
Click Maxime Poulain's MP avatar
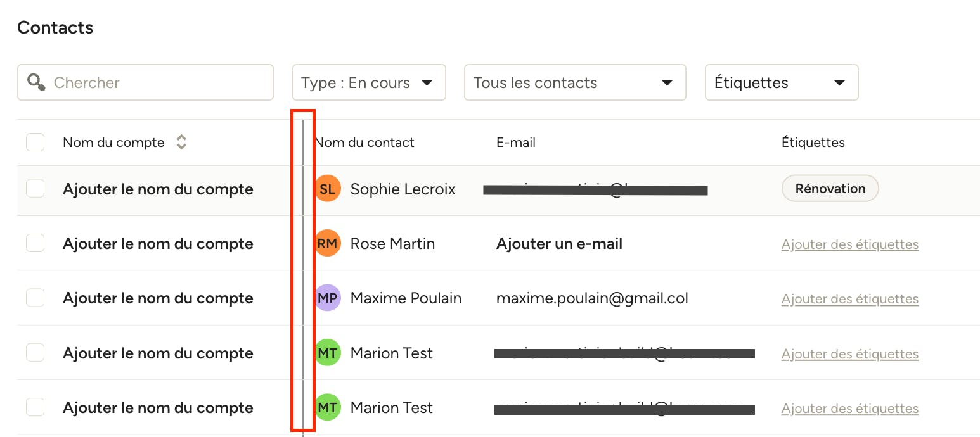[327, 298]
